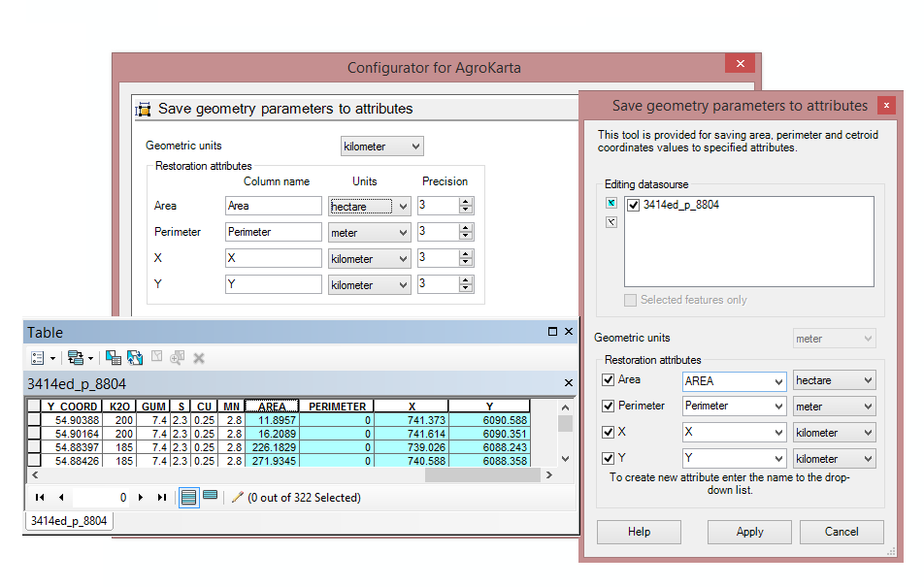This screenshot has height=587, width=924.
Task: Click the AREA column header
Action: [x=271, y=405]
